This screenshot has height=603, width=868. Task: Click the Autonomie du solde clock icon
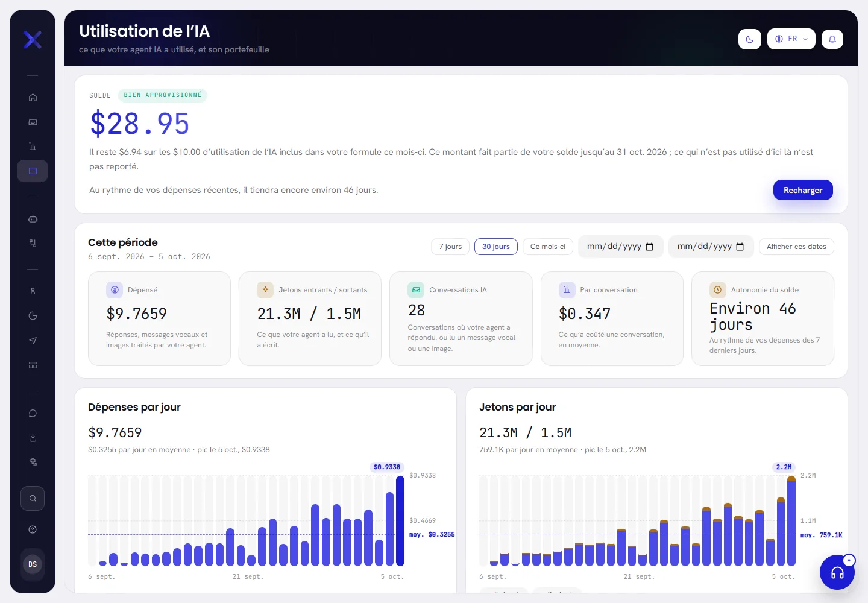(x=717, y=290)
